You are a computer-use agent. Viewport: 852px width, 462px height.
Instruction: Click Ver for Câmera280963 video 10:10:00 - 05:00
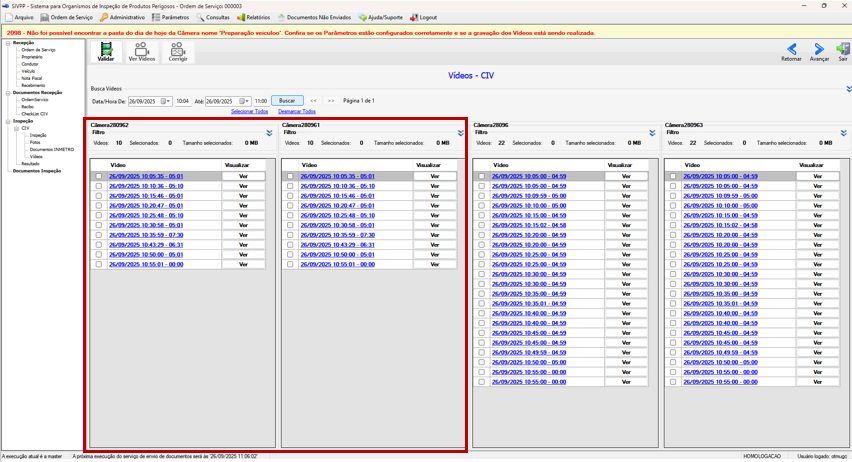(817, 205)
